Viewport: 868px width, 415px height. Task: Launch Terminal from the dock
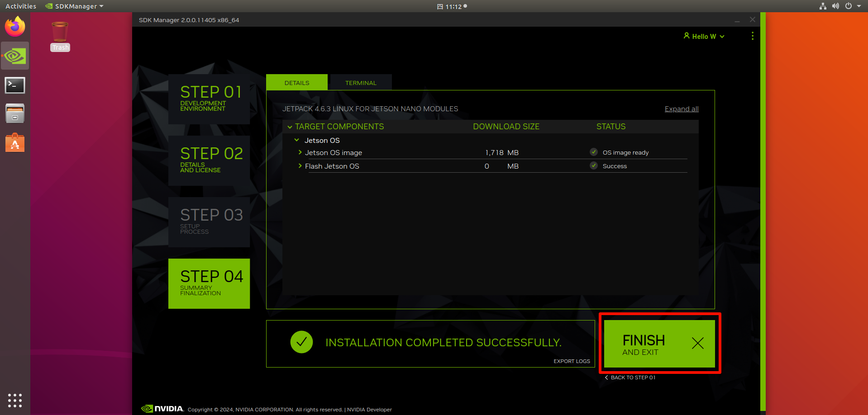click(x=15, y=85)
